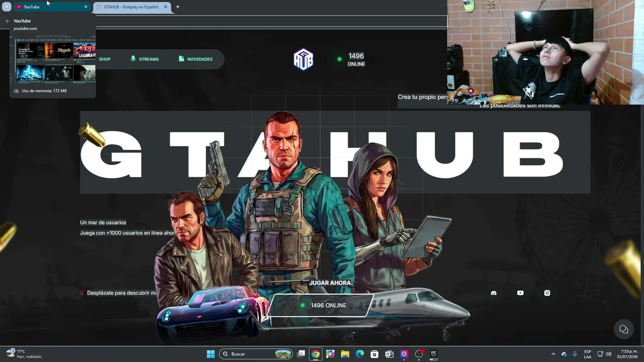Click the NOVEDADES document icon

click(x=181, y=59)
